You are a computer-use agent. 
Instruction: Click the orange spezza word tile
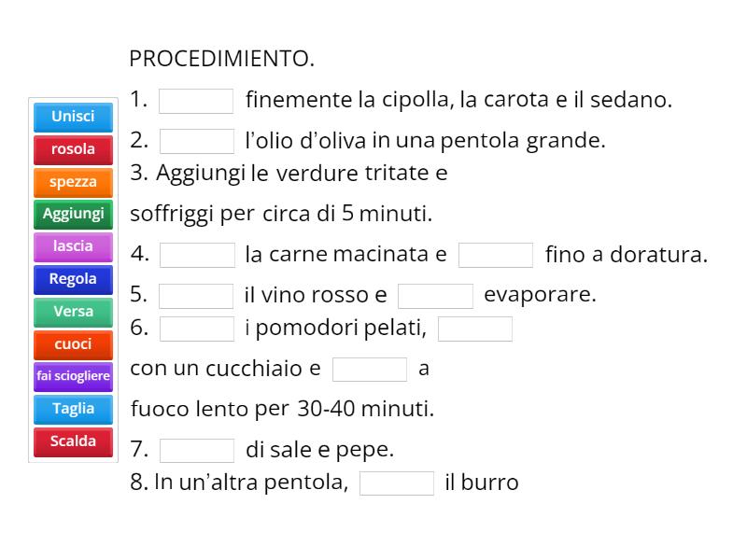[x=73, y=182]
